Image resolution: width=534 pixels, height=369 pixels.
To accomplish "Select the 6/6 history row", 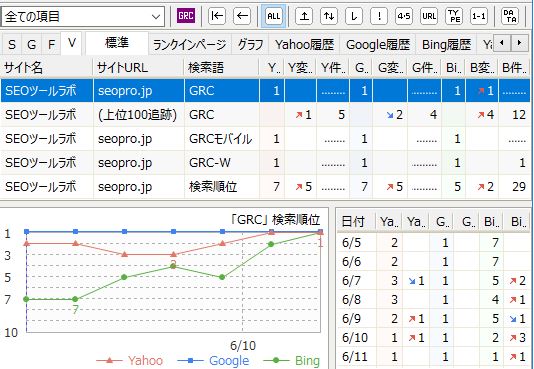I will tap(434, 262).
